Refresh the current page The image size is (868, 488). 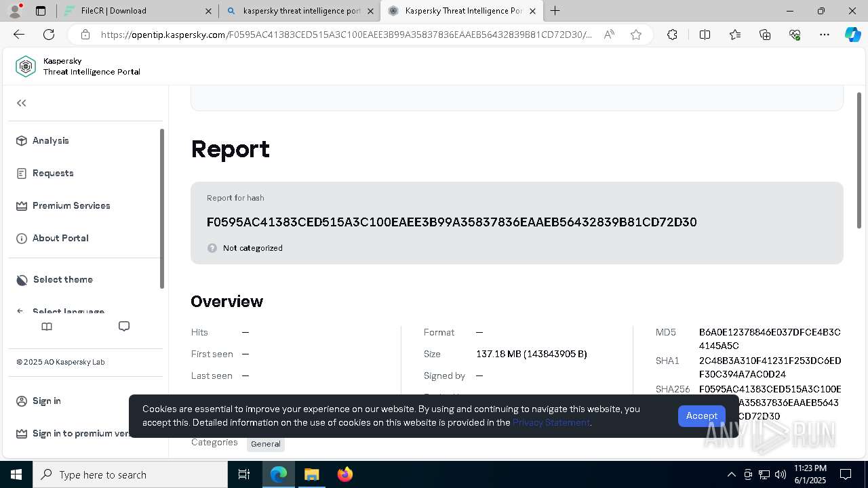pos(49,35)
